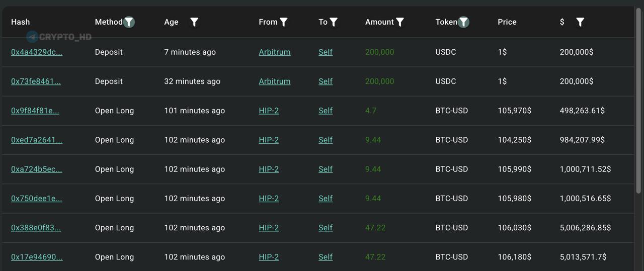Click the Price column header
The height and width of the screenshot is (271, 644).
click(x=507, y=22)
